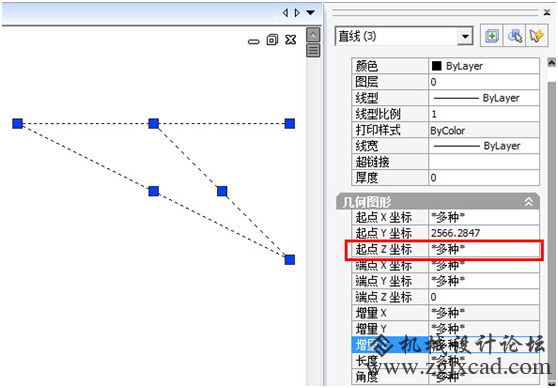Viewport: 558px width, 388px height.
Task: Collapse the 几何图形 section chevron
Action: (529, 202)
